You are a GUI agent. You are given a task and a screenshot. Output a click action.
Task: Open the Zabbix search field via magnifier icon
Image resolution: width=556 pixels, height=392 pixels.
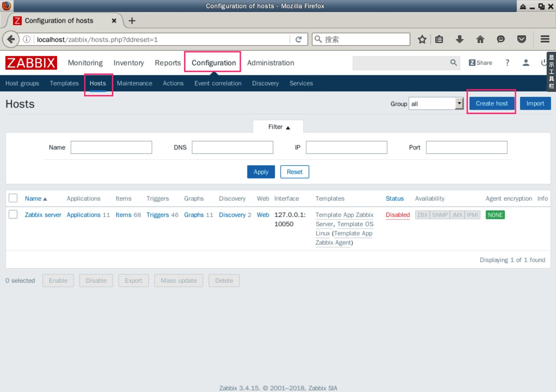tap(453, 62)
